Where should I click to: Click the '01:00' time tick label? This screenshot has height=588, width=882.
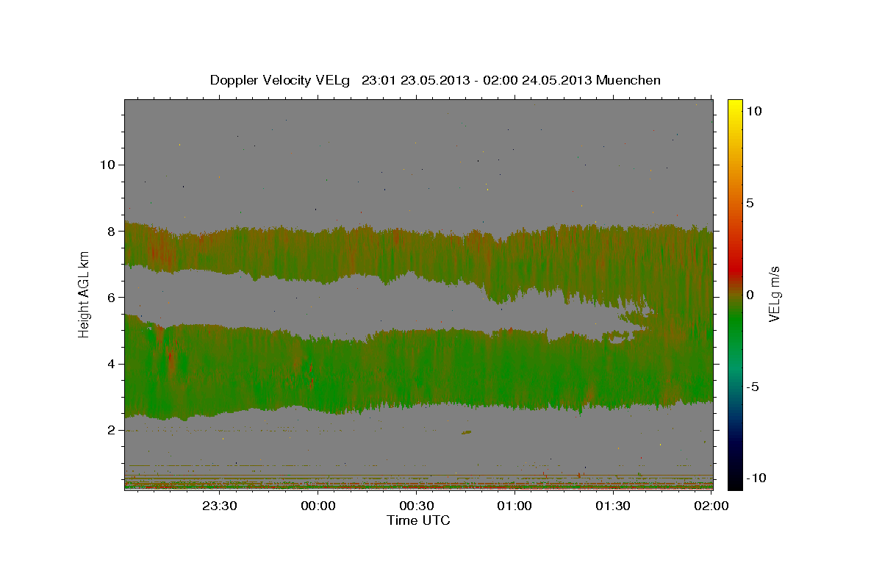(514, 506)
